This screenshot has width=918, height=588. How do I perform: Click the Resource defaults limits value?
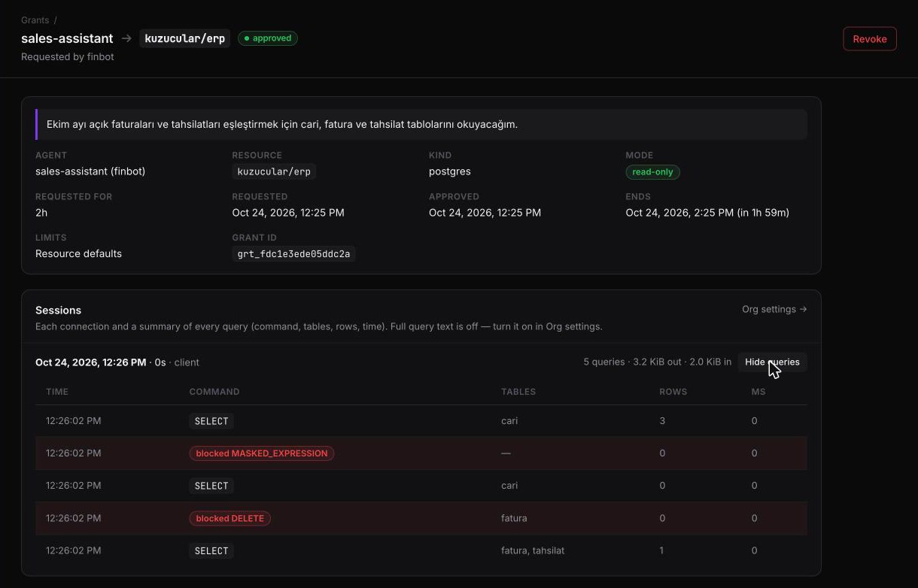pos(78,254)
